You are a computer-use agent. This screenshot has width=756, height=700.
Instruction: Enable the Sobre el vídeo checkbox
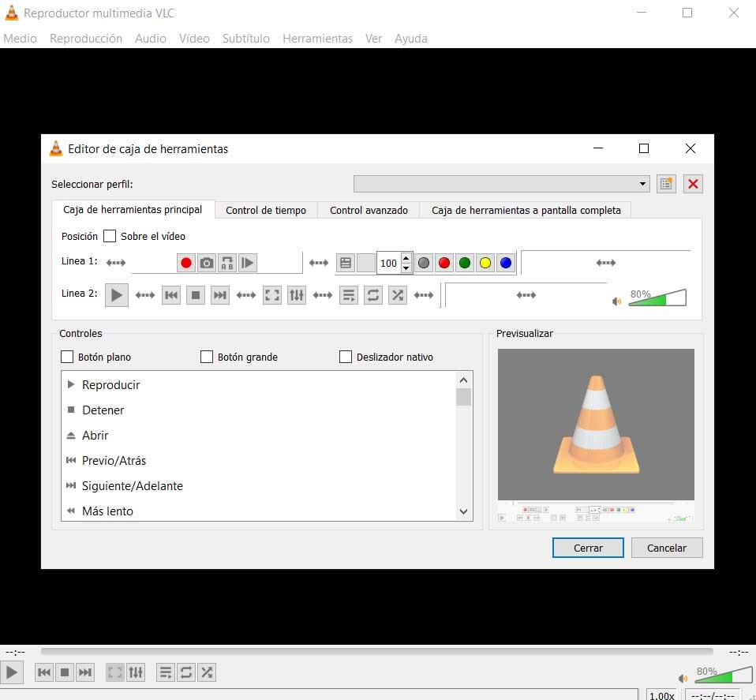tap(110, 236)
